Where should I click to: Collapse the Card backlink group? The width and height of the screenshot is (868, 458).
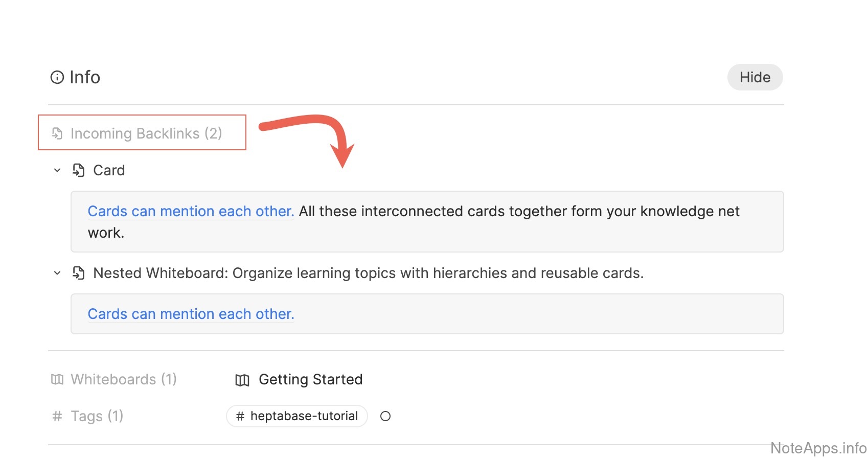click(x=57, y=170)
